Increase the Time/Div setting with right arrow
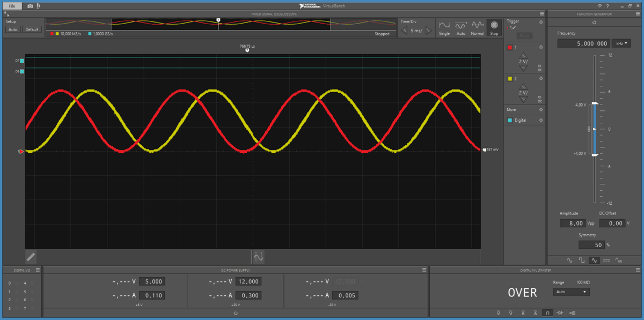The image size is (644, 320). point(428,31)
